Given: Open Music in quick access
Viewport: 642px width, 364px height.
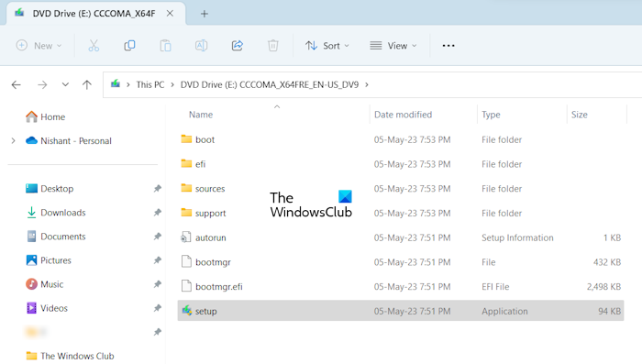Looking at the screenshot, I should click(x=44, y=284).
